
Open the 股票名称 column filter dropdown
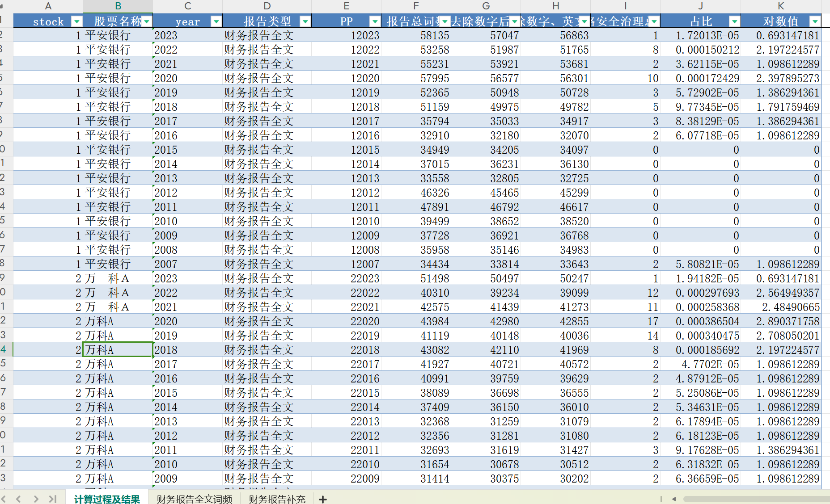[147, 21]
